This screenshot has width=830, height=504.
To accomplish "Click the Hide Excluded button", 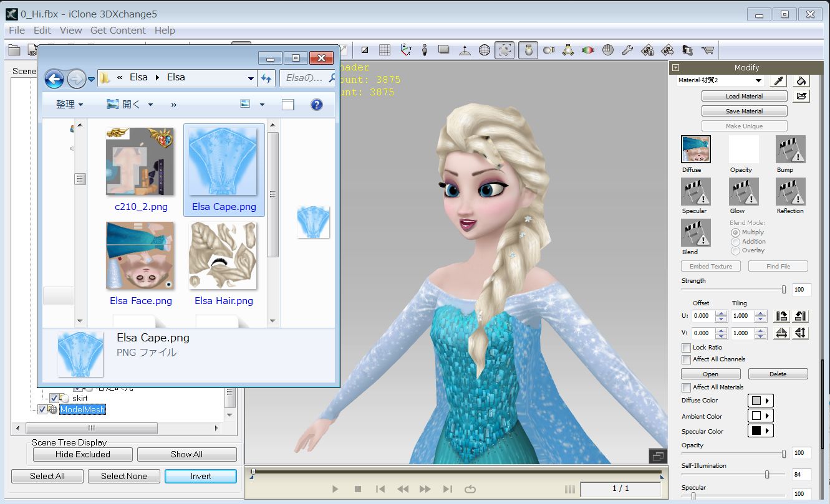I will point(82,454).
